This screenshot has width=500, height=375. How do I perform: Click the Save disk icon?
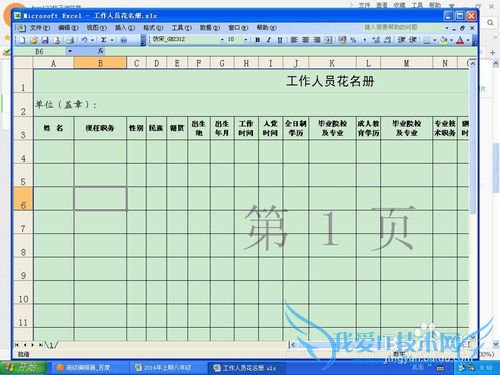pyautogui.click(x=45, y=40)
